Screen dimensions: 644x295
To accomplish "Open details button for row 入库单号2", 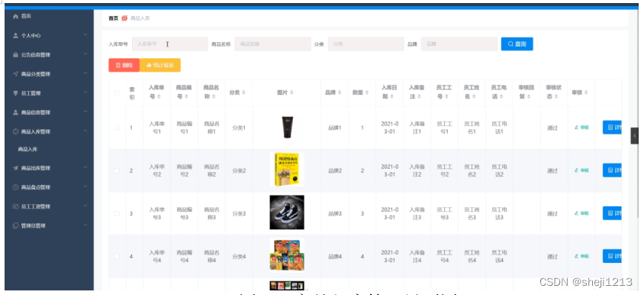I will [x=612, y=170].
